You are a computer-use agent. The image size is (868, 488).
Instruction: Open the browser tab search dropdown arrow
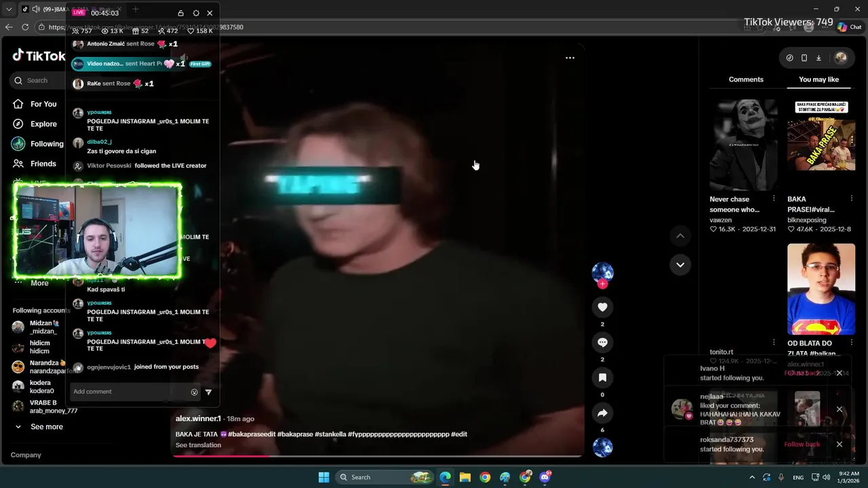tap(9, 9)
